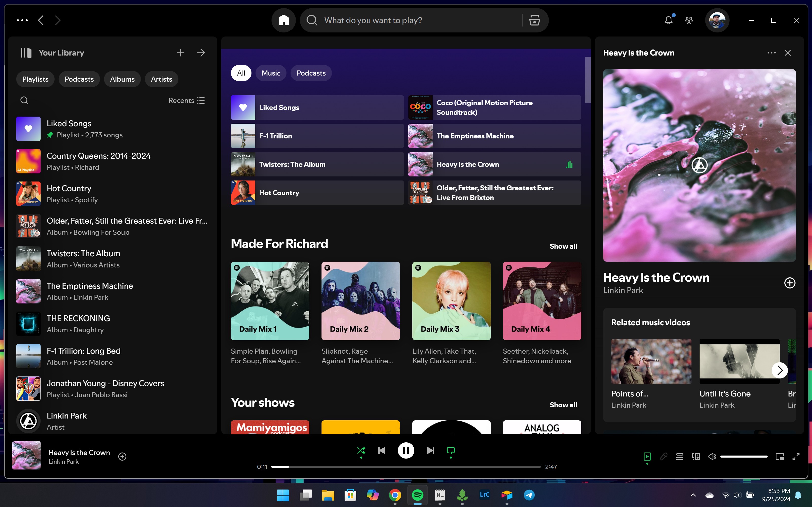Click the shuffle playback icon
The height and width of the screenshot is (507, 812).
pyautogui.click(x=361, y=450)
